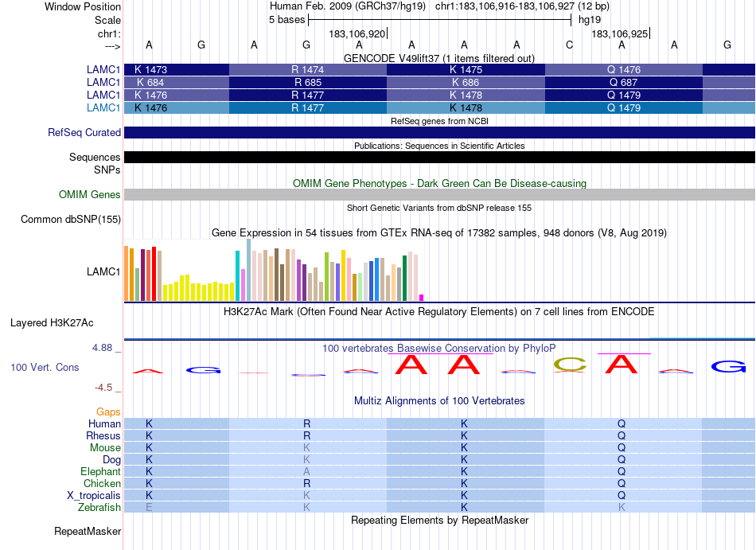Click the Human species label
Screen dimensions: 756x550
pyautogui.click(x=104, y=423)
